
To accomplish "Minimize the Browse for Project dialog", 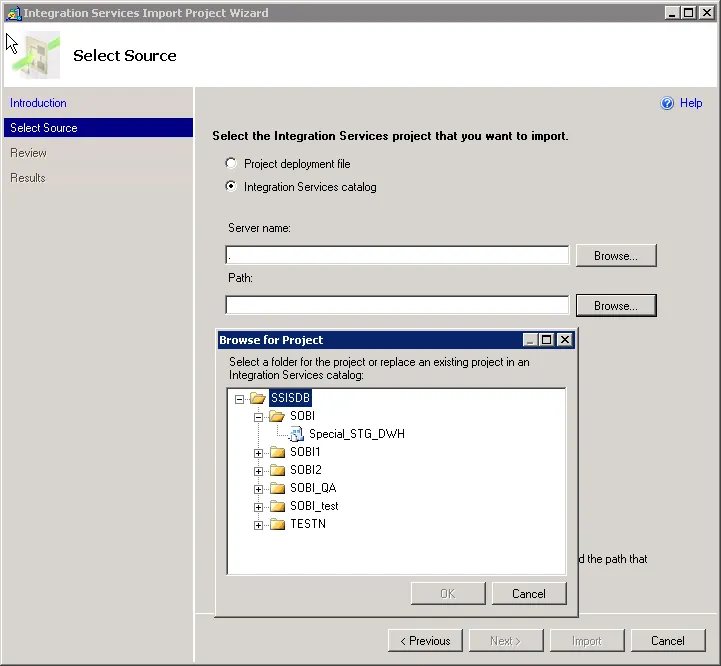I will point(530,340).
